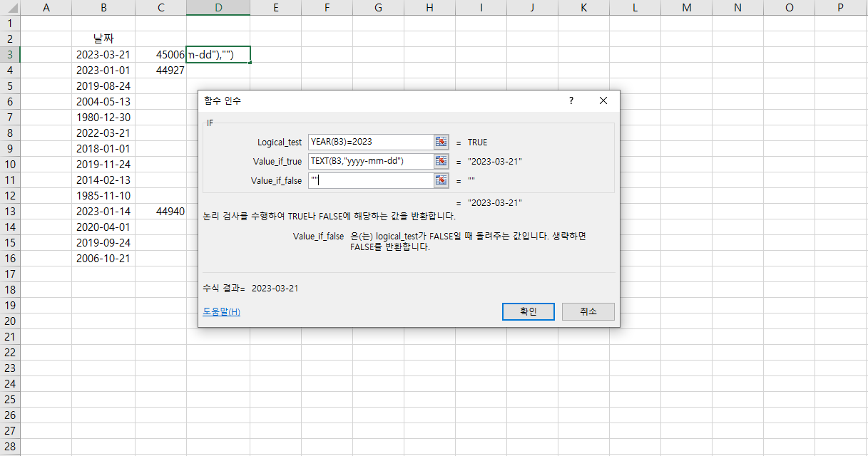Click the Value_if_true input field
This screenshot has height=456, width=868.
(371, 161)
